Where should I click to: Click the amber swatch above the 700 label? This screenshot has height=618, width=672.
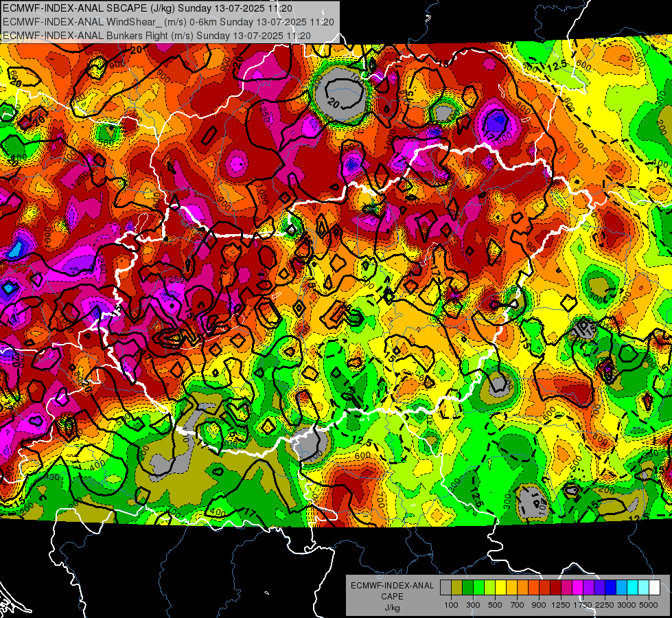pos(511,588)
